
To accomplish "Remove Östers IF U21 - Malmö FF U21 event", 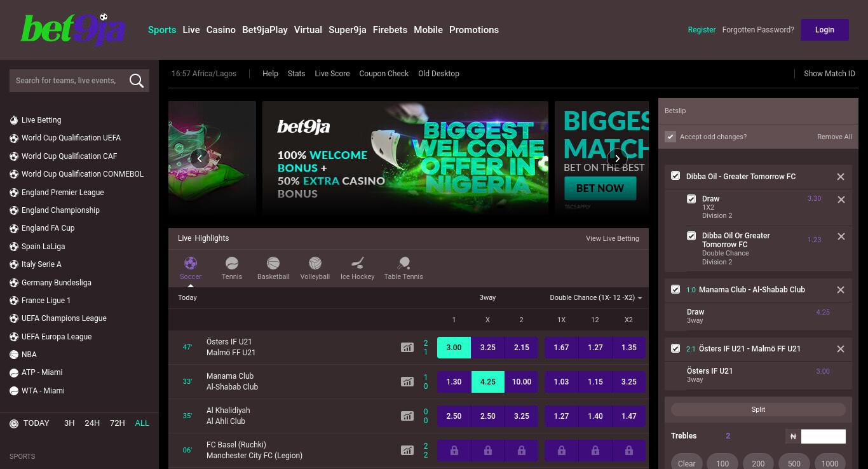I will 841,349.
